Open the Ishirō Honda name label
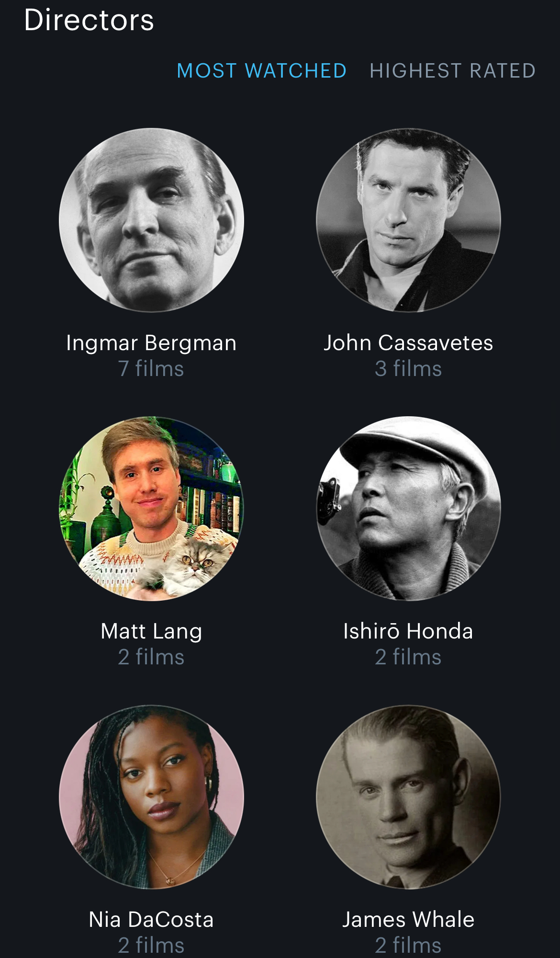 [408, 631]
